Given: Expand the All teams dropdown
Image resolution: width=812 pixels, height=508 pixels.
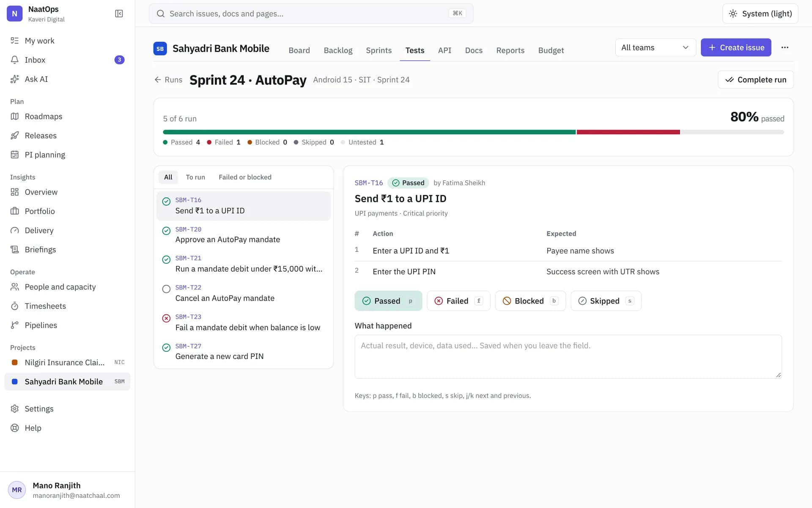Looking at the screenshot, I should tap(655, 47).
